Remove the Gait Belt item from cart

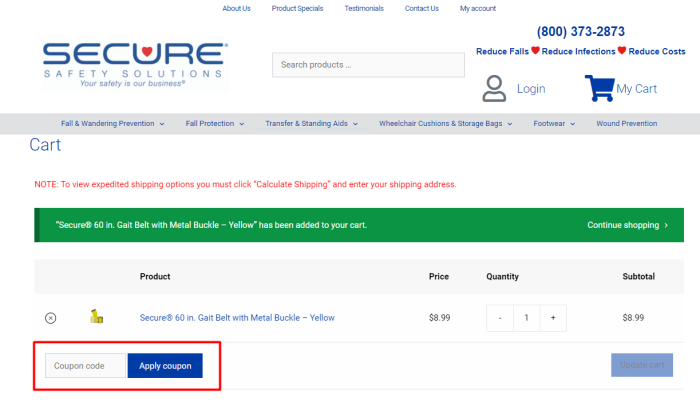coord(50,318)
